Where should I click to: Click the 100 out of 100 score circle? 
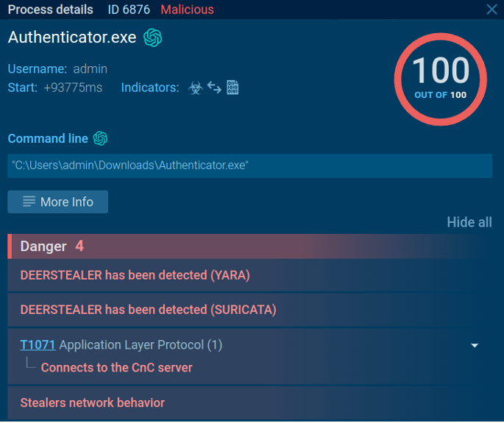[441, 79]
